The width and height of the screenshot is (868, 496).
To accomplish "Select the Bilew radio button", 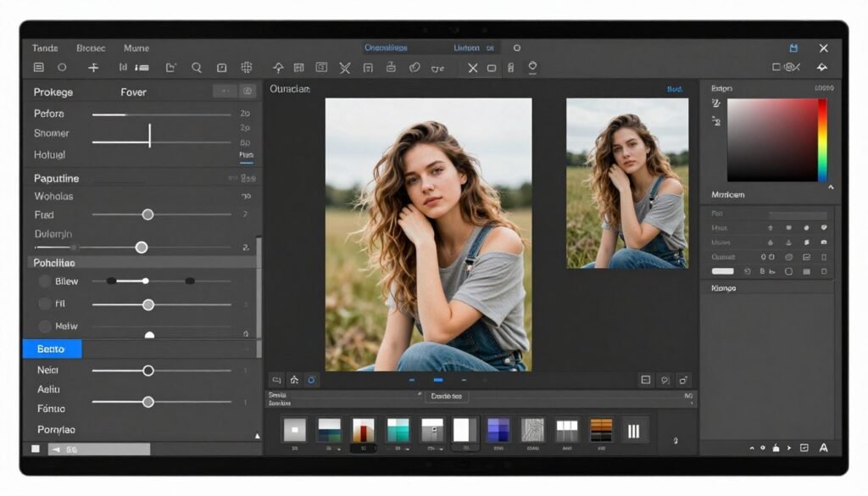I will click(44, 281).
